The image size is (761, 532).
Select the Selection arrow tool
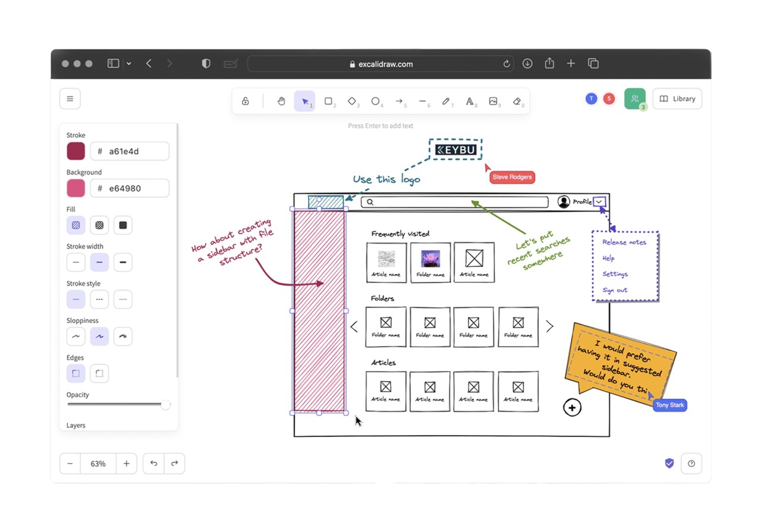pyautogui.click(x=305, y=101)
